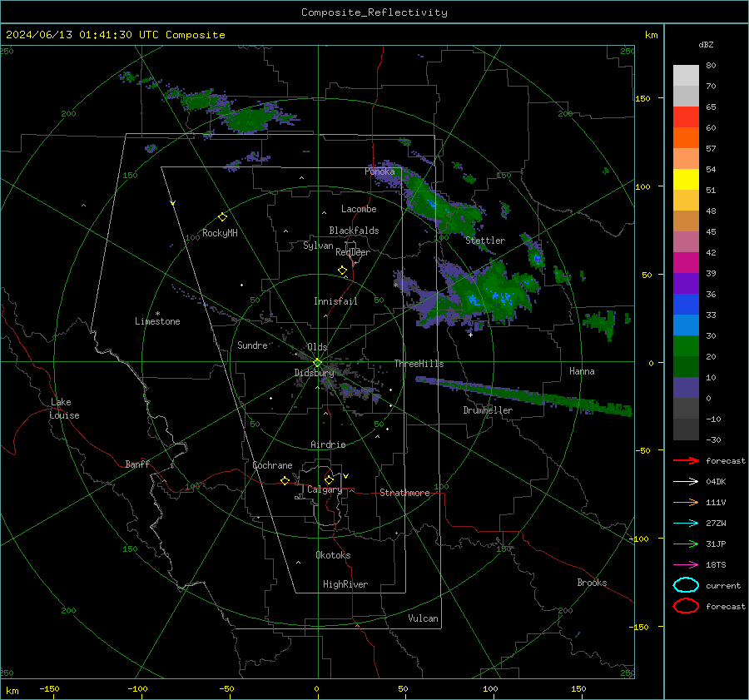Click the cyan 27ZW arrow icon

click(x=686, y=524)
